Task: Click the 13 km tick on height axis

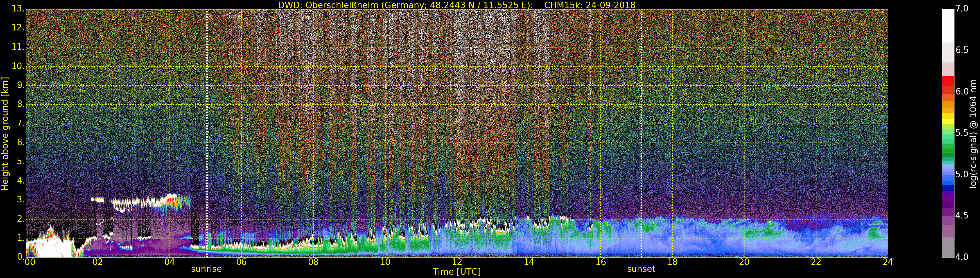Action: pyautogui.click(x=18, y=9)
